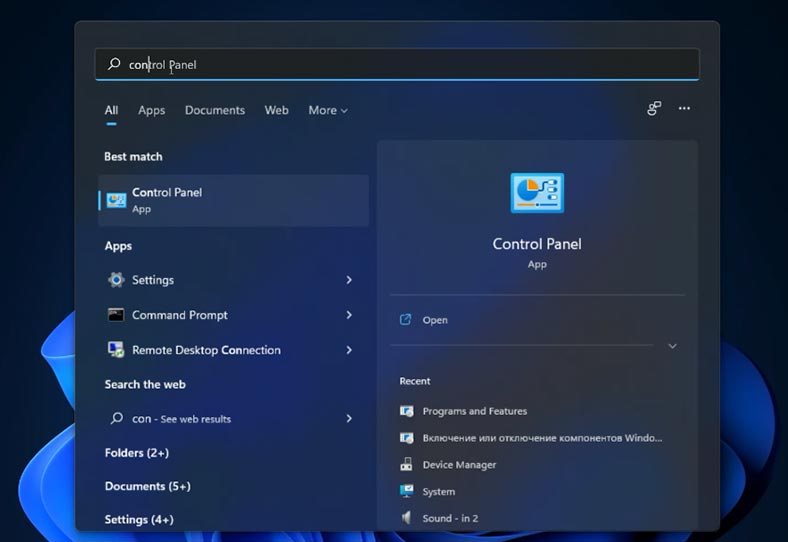Switch to the All tab
The height and width of the screenshot is (542, 788).
pos(112,110)
